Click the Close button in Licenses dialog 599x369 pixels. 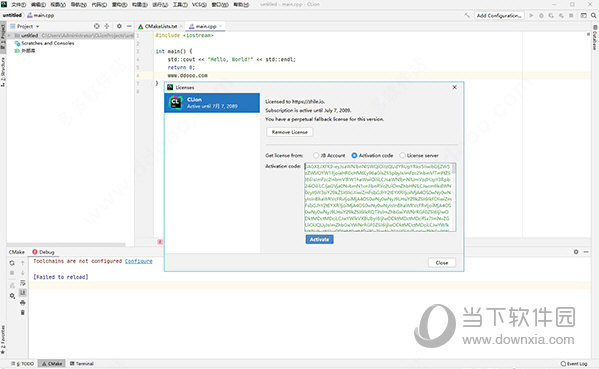pyautogui.click(x=442, y=263)
